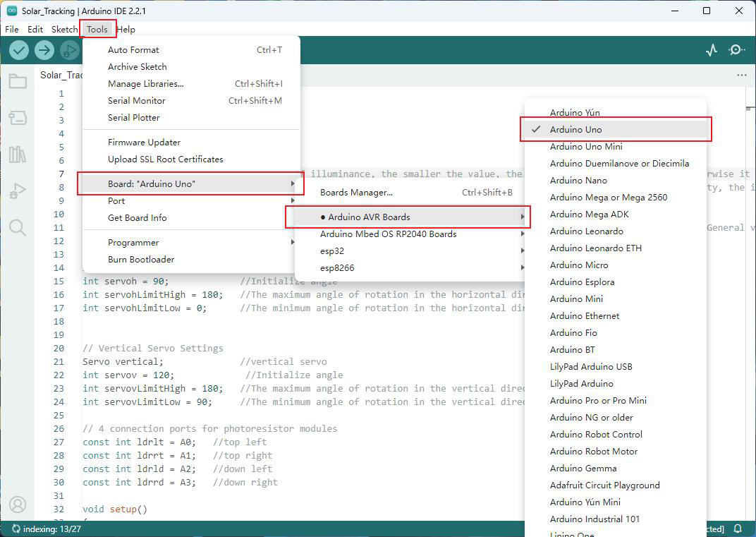
Task: Click the Verify checkmark button
Action: click(19, 50)
